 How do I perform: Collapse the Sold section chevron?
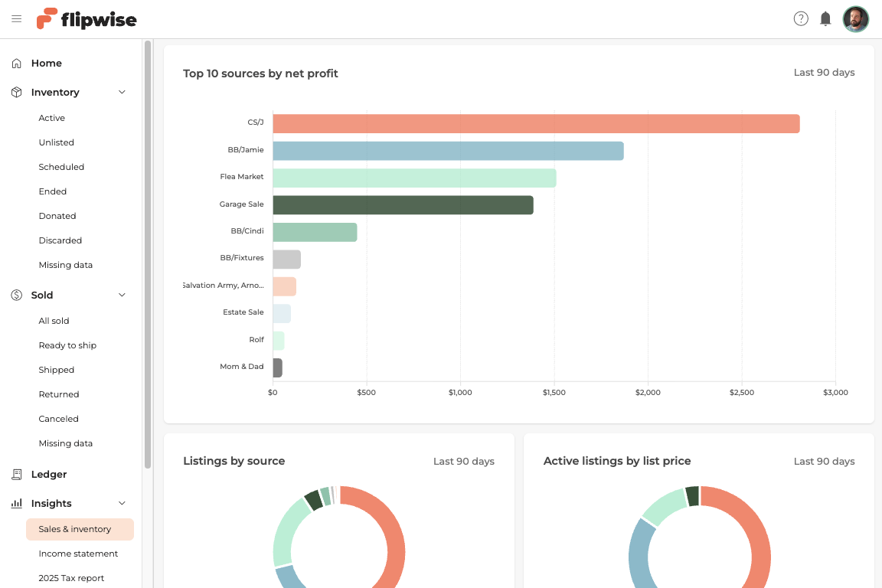click(122, 295)
